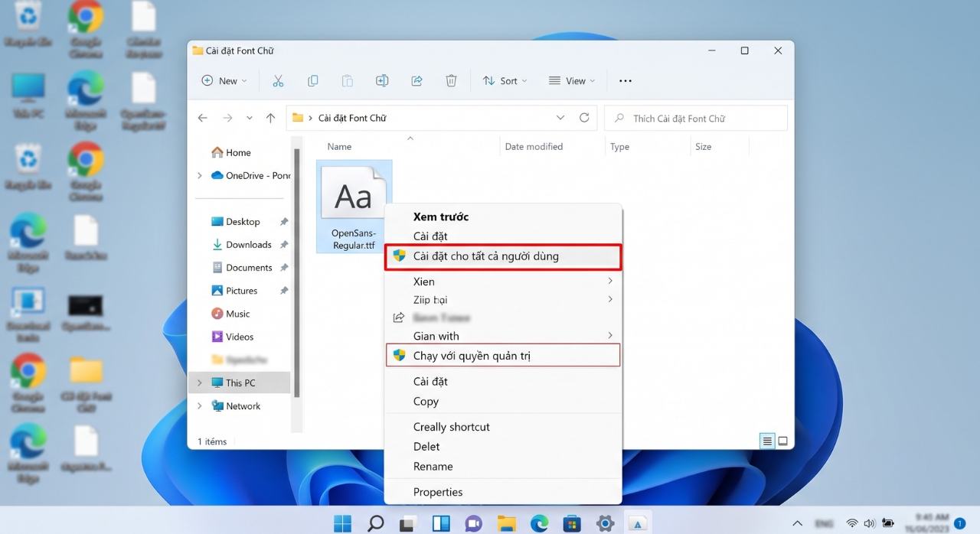The width and height of the screenshot is (980, 534).
Task: Open the Gian with submenu
Action: pyautogui.click(x=503, y=336)
